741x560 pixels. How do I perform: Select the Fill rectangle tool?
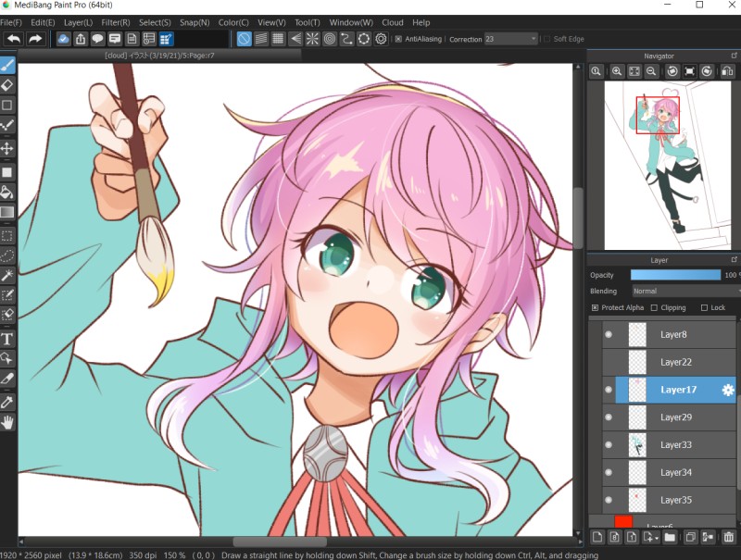pyautogui.click(x=7, y=172)
